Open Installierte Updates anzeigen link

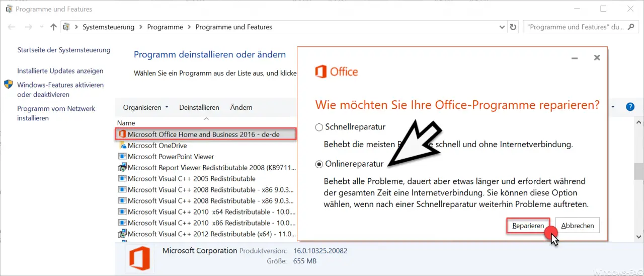click(60, 71)
